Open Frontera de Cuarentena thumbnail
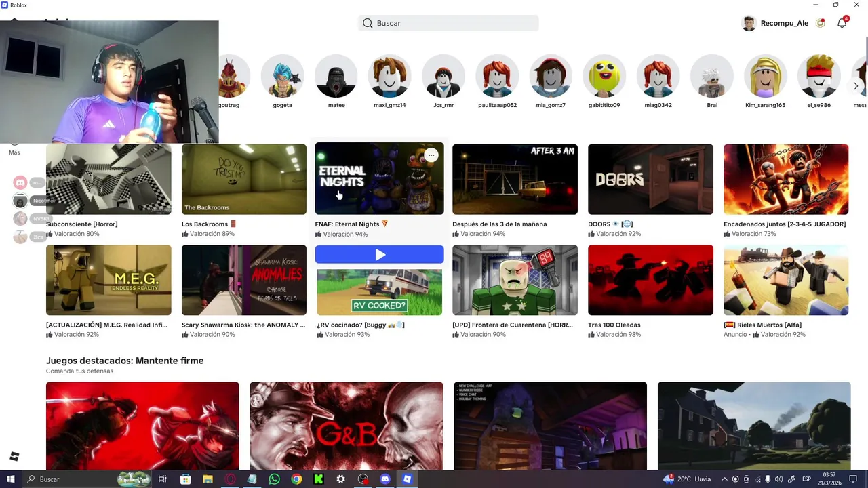This screenshot has height=488, width=868. click(x=515, y=280)
